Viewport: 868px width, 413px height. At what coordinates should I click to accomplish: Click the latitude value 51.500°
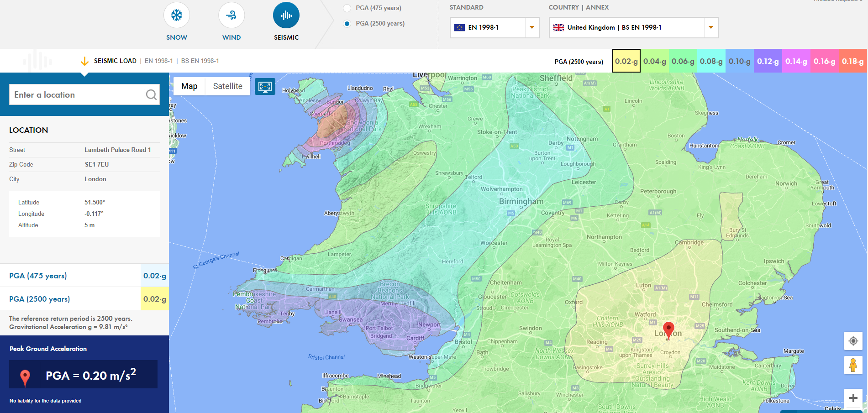[95, 202]
